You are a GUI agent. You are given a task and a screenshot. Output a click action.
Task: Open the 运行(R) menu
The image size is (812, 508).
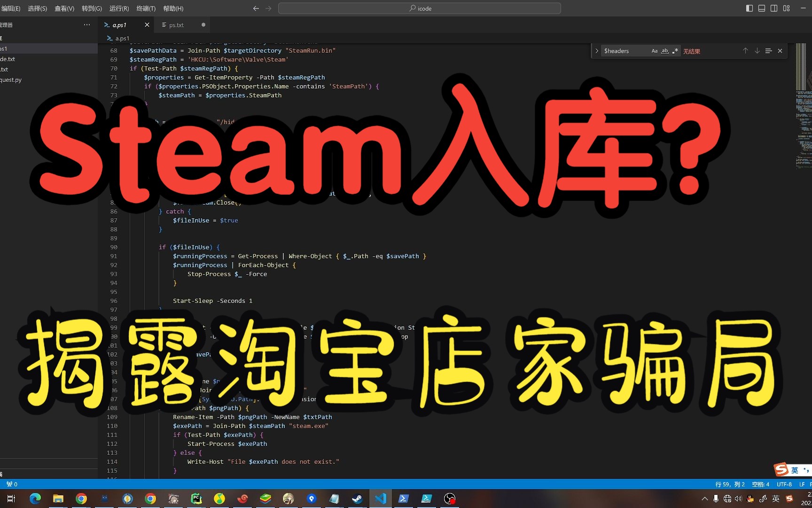[119, 8]
